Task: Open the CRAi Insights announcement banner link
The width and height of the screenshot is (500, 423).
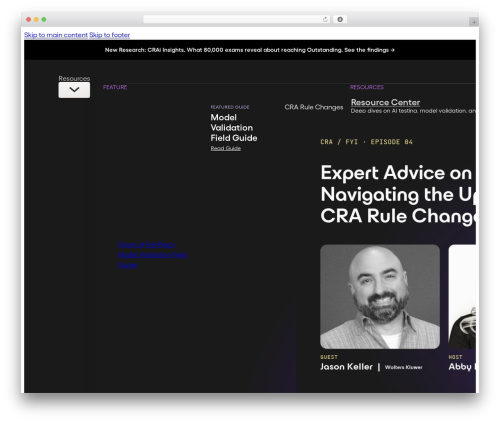Action: click(x=250, y=50)
